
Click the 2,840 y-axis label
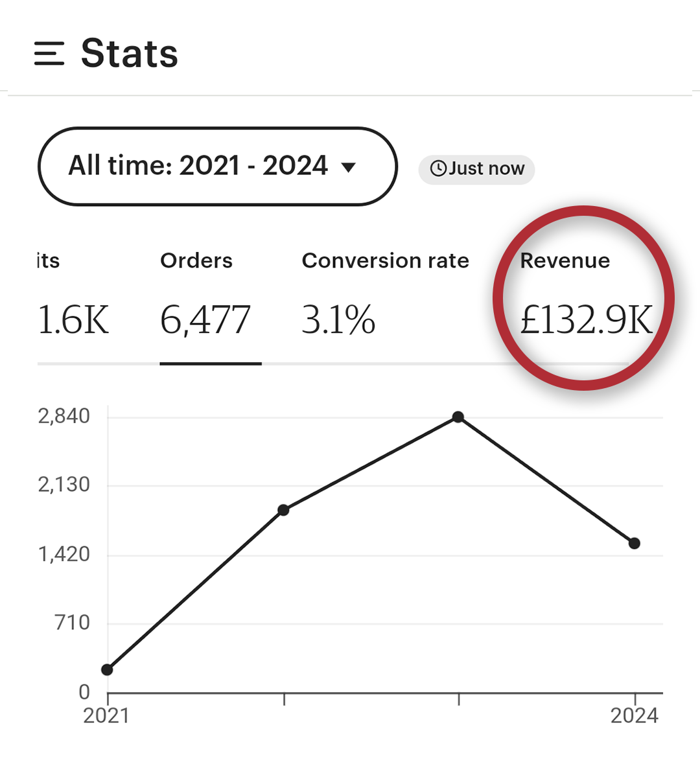click(64, 416)
